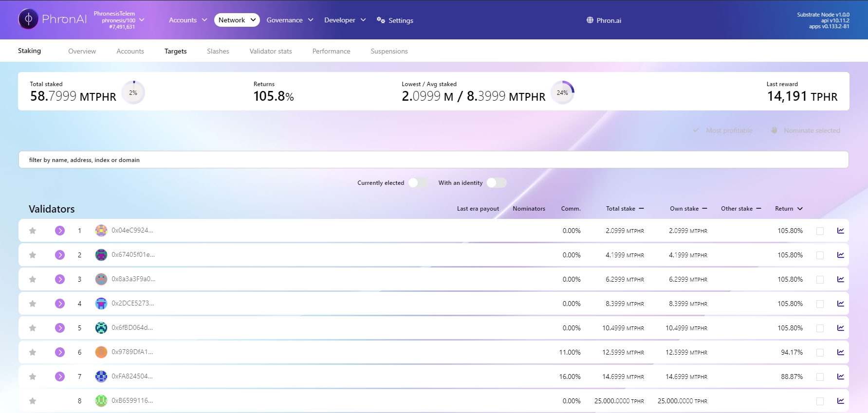Screen dimensions: 868x413
Task: Click the Nominate selected button
Action: [806, 130]
